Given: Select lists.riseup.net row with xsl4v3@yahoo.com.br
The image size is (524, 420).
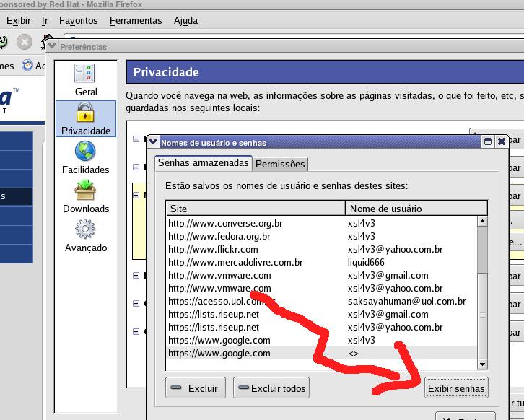Looking at the screenshot, I should [322, 328].
